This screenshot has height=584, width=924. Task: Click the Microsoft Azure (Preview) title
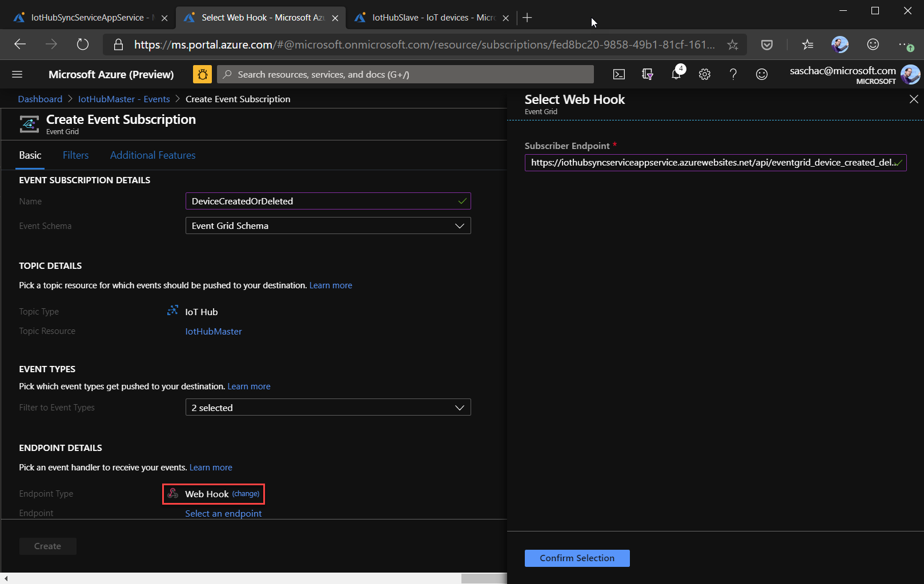pos(111,74)
